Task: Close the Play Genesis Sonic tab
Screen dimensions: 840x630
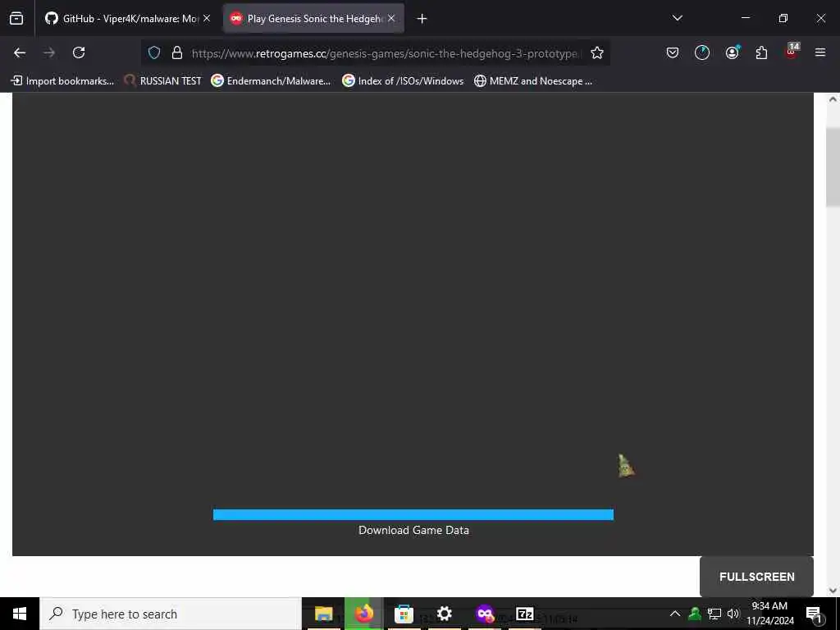Action: 391,19
